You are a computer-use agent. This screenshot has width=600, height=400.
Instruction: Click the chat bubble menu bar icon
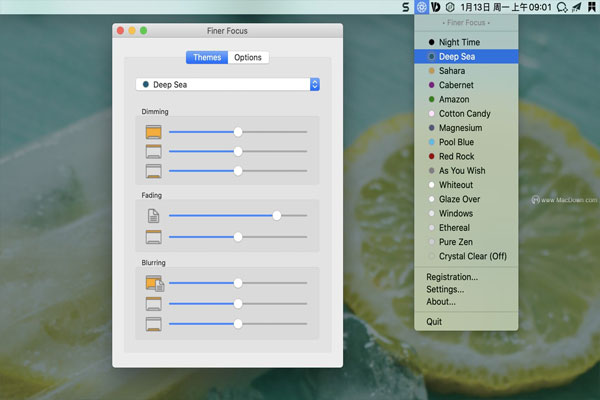click(x=562, y=7)
